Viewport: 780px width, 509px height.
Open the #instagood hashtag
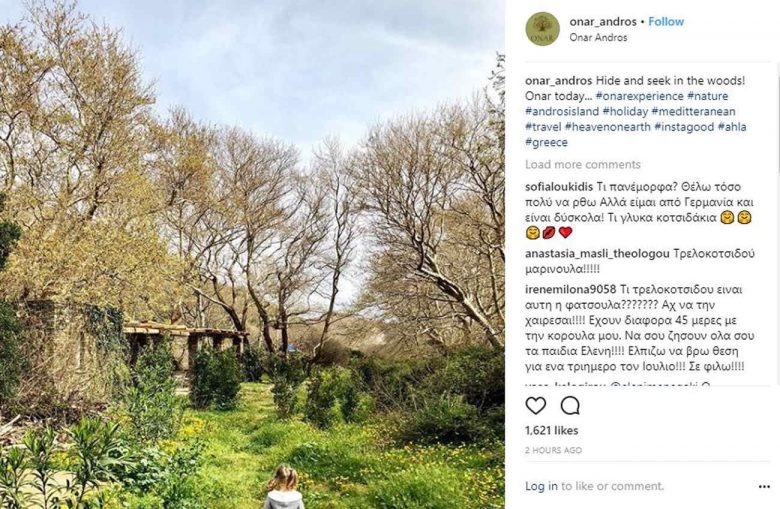(x=684, y=127)
